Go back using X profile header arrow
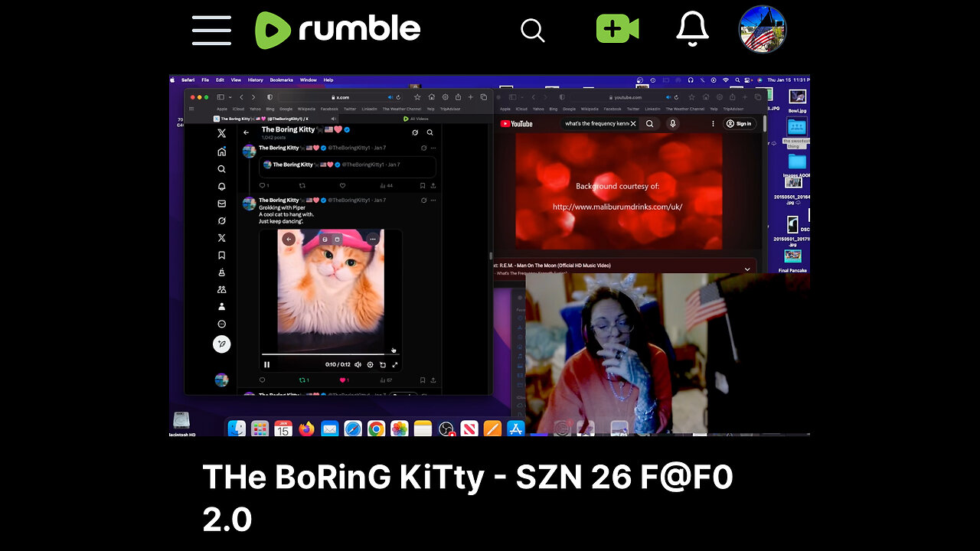 [247, 132]
